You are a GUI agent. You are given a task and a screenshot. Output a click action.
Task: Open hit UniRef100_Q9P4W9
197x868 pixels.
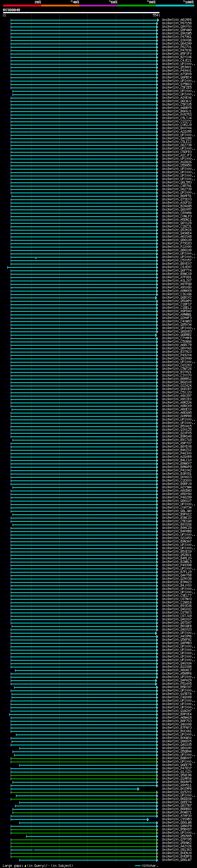177,30
